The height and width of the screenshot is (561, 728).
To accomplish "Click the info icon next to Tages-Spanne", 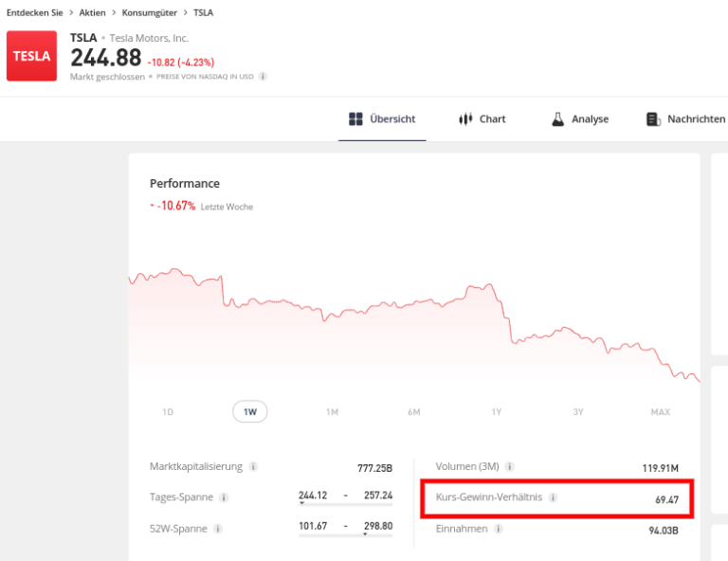I will [224, 498].
